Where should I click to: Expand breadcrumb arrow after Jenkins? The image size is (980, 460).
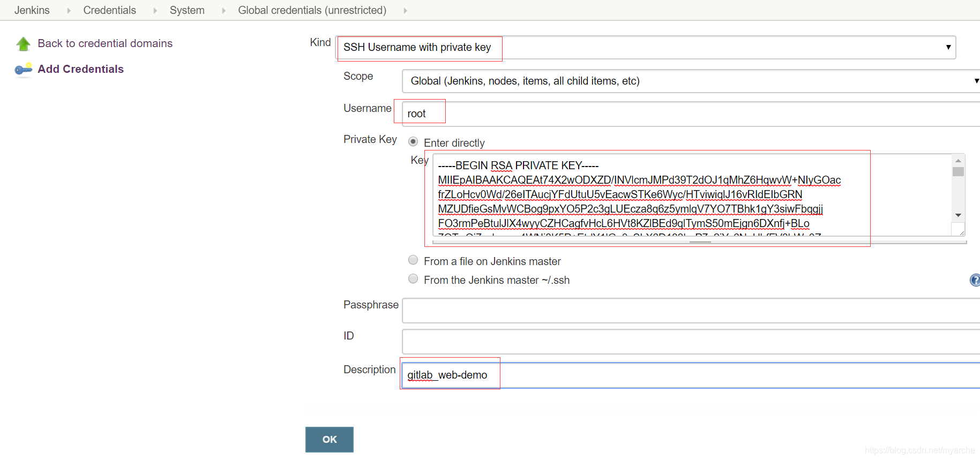(x=69, y=11)
